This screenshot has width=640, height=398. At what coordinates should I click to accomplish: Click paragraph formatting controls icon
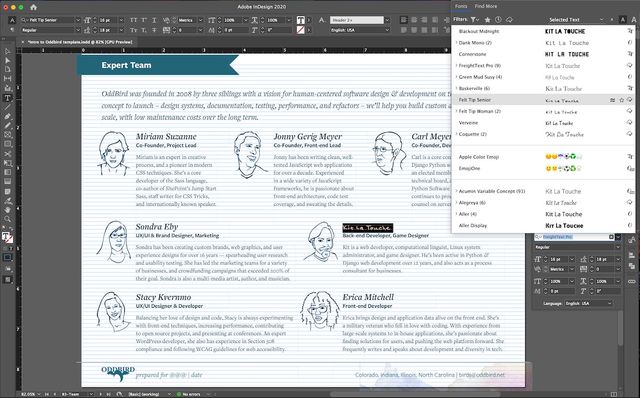coord(12,30)
